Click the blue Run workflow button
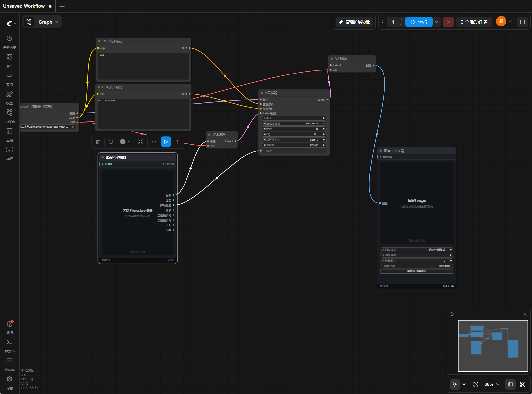 [419, 22]
